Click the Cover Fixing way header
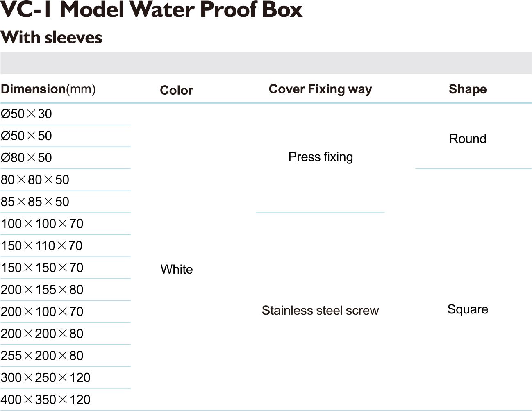532x411 pixels. coord(320,89)
